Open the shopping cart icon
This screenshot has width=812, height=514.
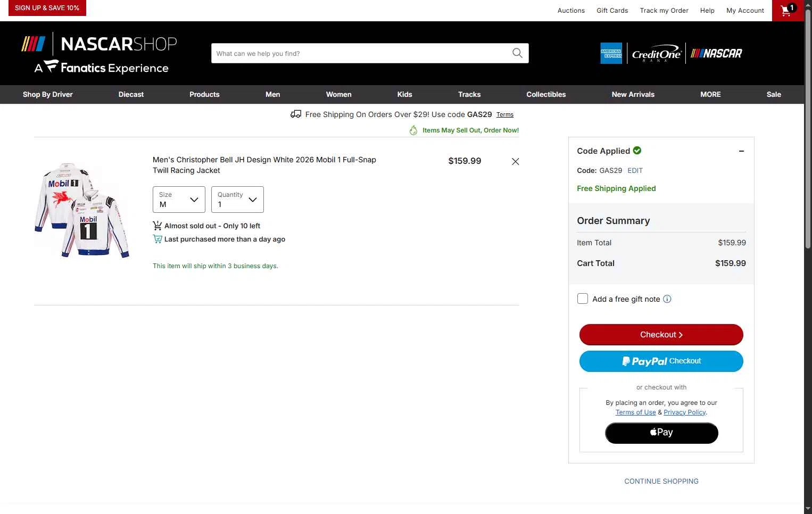click(x=788, y=10)
